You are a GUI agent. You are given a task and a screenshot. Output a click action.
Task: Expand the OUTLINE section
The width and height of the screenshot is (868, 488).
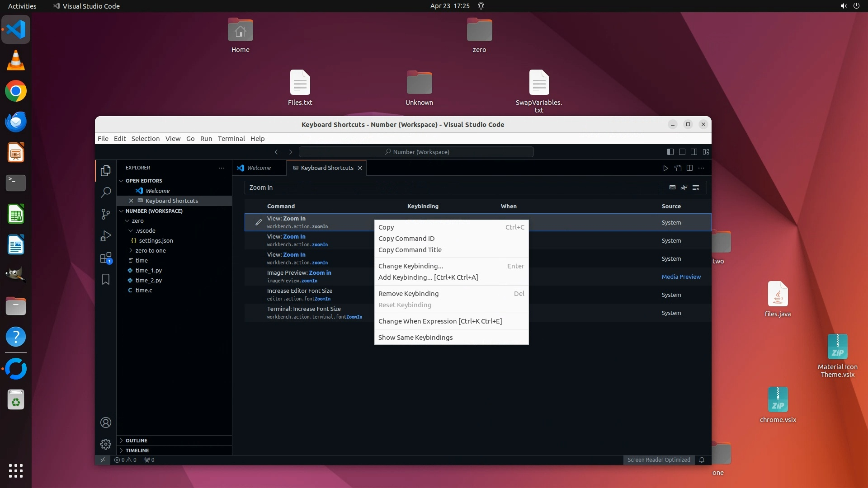[x=136, y=441]
